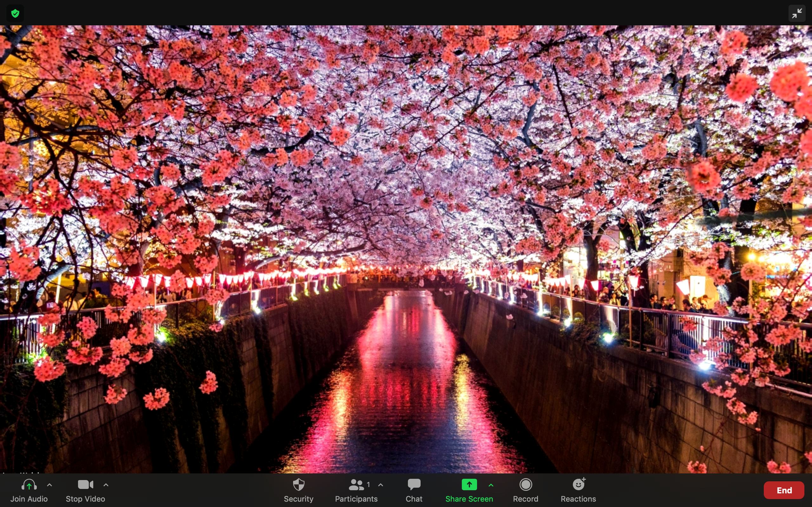Open share options caret beside Share Screen

click(x=491, y=485)
